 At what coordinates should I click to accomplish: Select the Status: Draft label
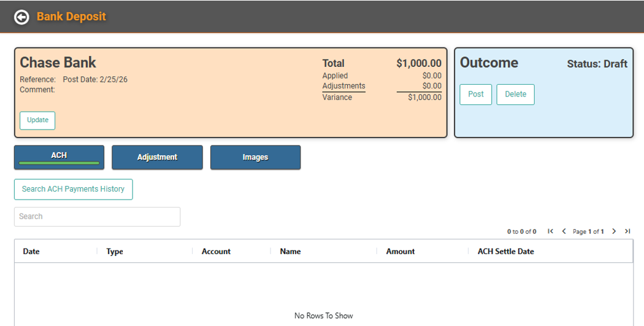tap(597, 64)
